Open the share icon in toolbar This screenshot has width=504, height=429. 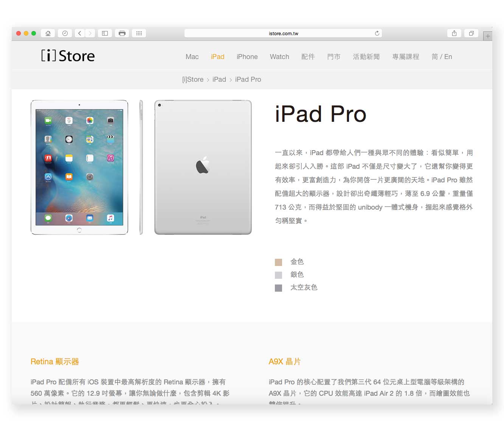coord(454,33)
